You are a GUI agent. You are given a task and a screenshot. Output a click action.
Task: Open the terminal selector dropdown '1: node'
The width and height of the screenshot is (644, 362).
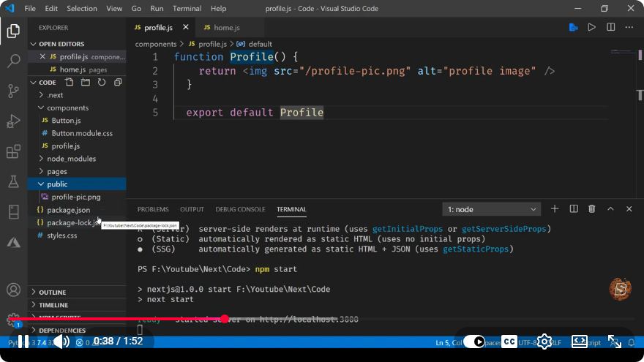[x=491, y=209]
